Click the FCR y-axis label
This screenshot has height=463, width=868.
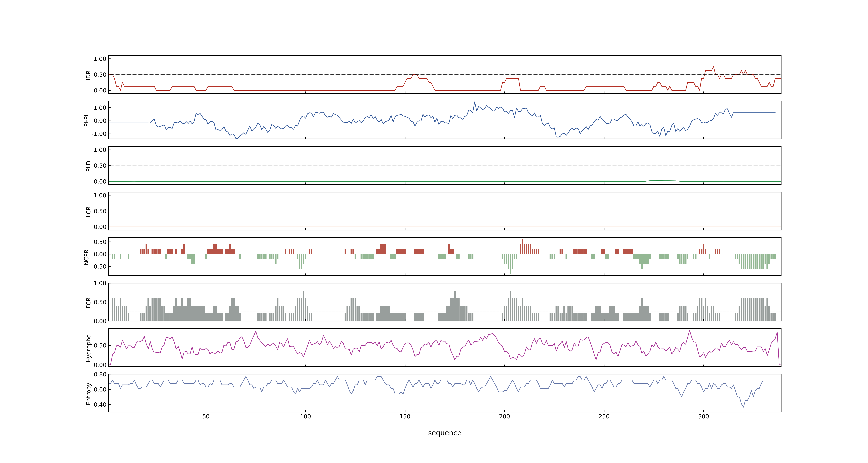pos(88,303)
